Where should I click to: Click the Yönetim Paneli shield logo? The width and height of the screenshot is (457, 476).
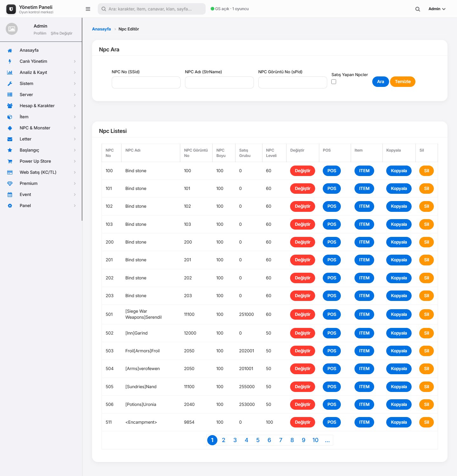click(11, 9)
